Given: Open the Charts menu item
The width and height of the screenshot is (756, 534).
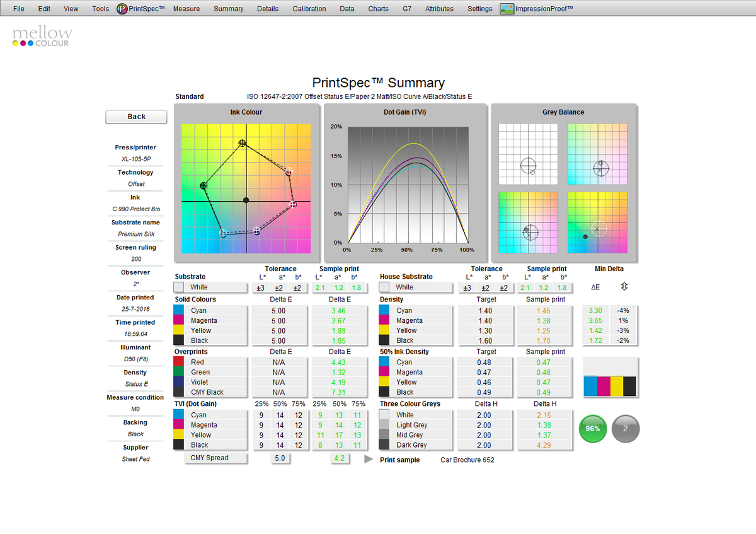Looking at the screenshot, I should point(379,9).
